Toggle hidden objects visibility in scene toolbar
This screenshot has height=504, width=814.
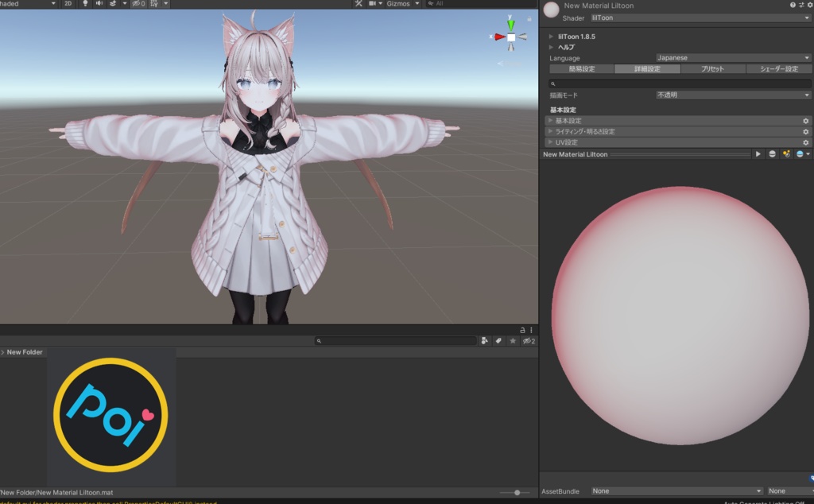138,4
